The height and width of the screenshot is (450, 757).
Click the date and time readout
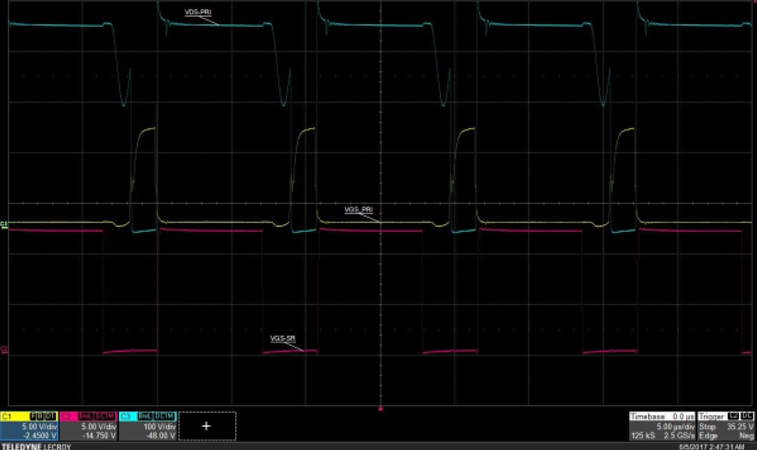712,447
